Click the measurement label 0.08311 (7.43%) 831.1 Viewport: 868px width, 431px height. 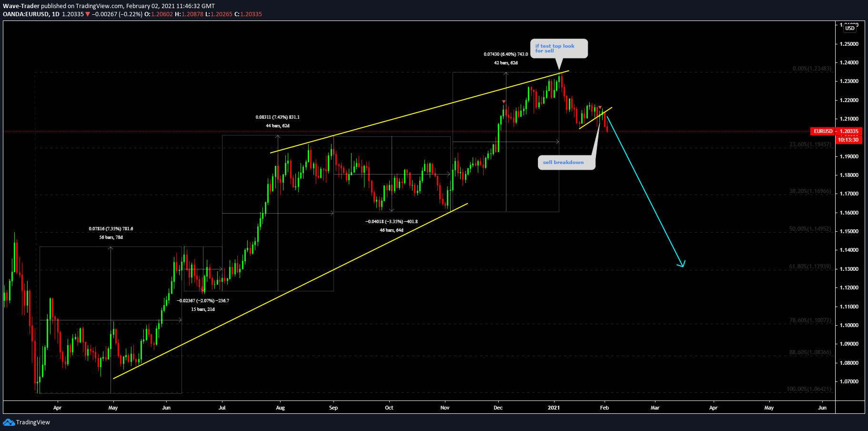(x=278, y=117)
